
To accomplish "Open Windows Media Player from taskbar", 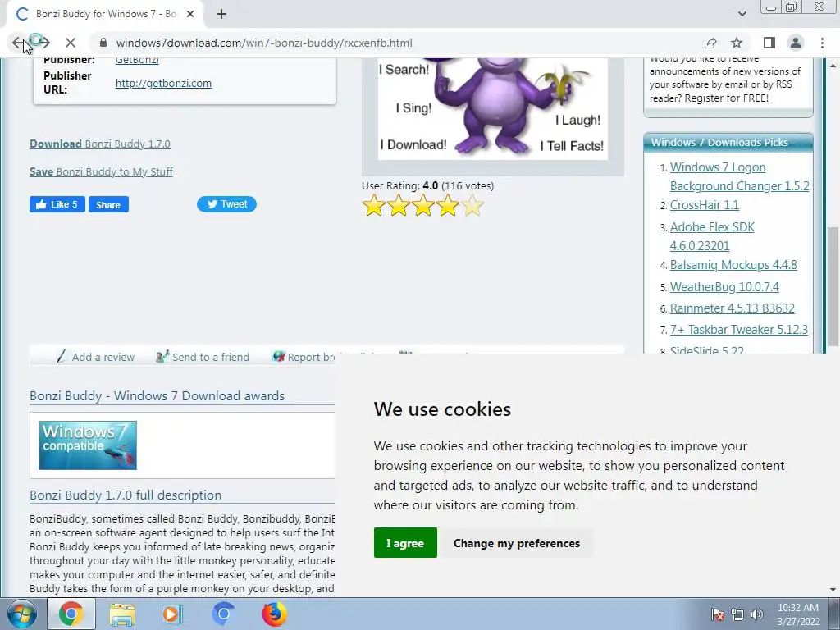I will click(x=172, y=614).
